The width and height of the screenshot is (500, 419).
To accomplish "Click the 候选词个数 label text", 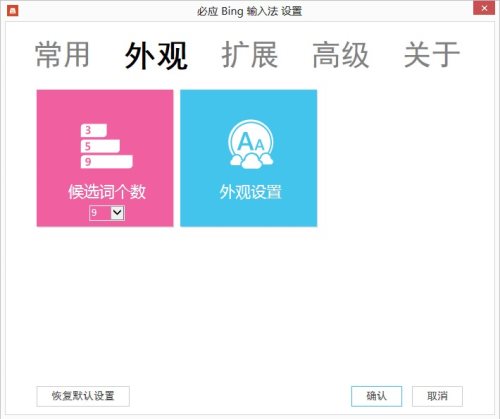I will click(x=107, y=192).
